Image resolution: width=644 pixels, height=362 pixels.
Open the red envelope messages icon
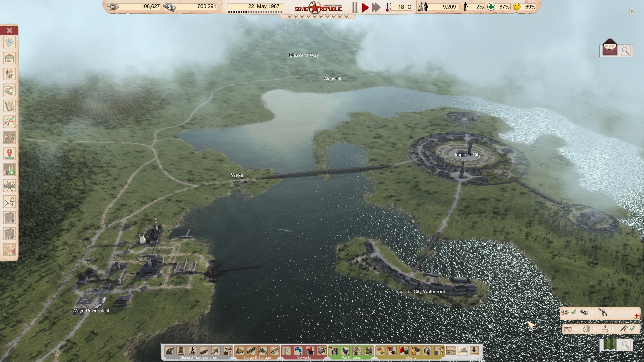[610, 47]
